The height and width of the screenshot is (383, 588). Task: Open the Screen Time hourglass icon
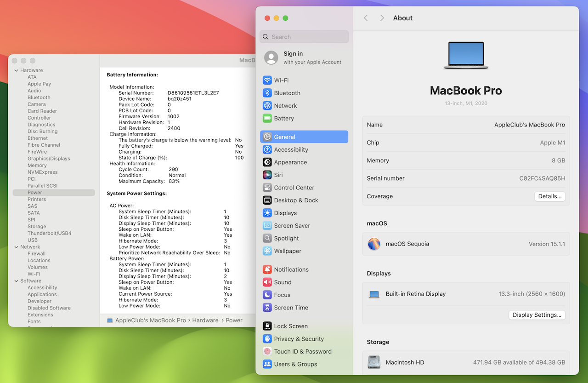[x=267, y=308]
